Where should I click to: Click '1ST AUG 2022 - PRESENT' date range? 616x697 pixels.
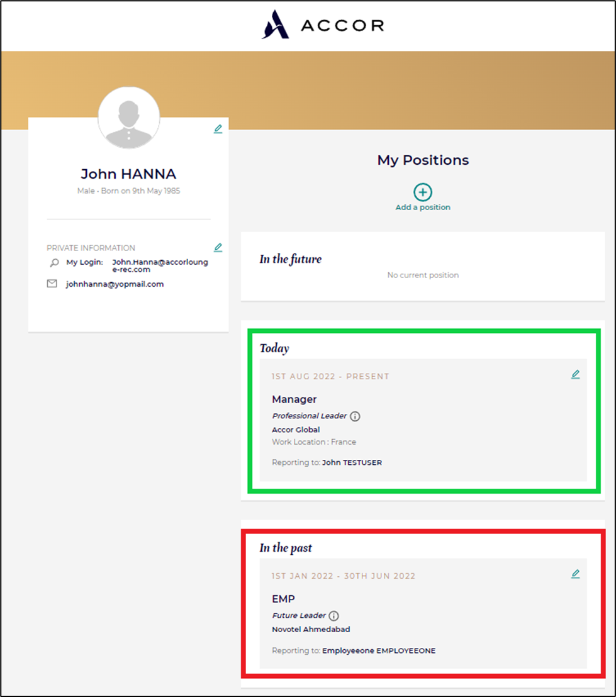tap(330, 377)
